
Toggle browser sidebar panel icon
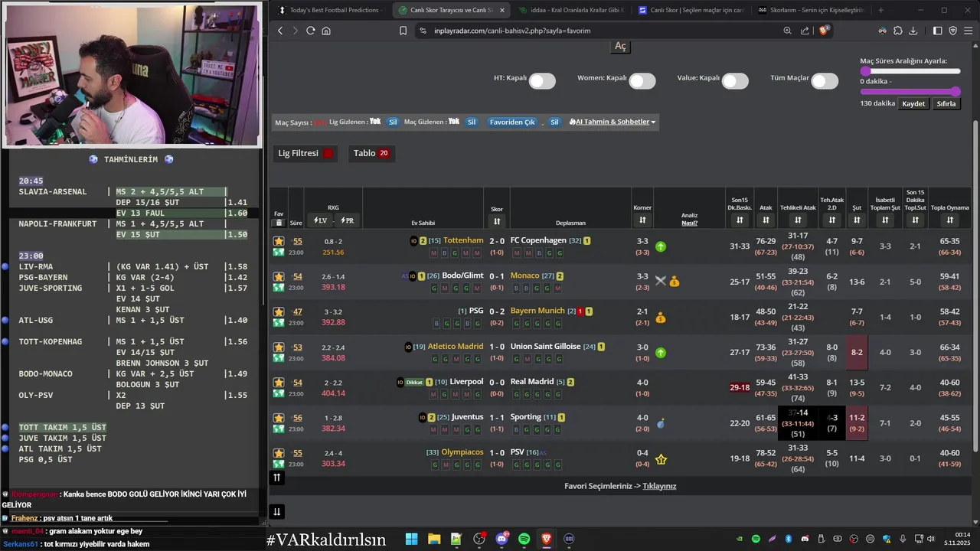[x=937, y=31]
